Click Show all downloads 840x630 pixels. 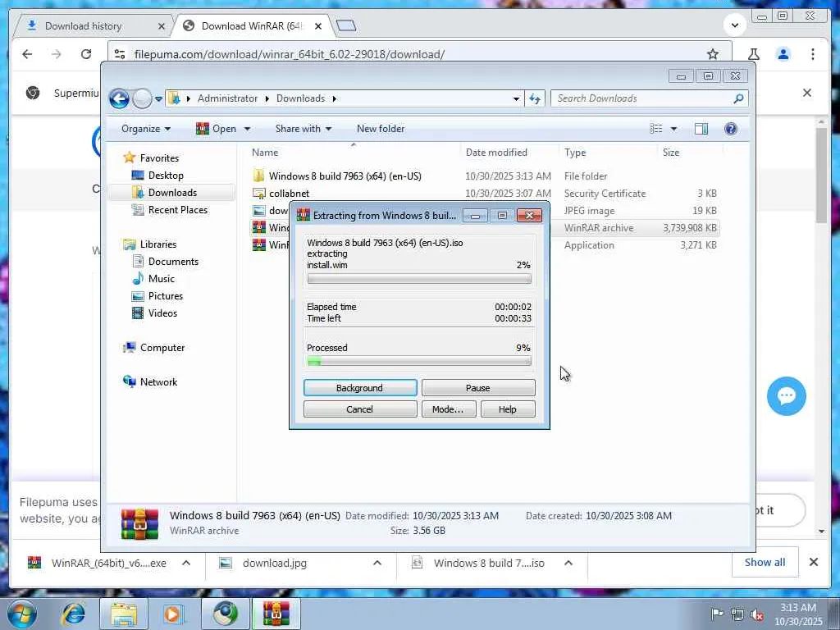click(x=765, y=563)
